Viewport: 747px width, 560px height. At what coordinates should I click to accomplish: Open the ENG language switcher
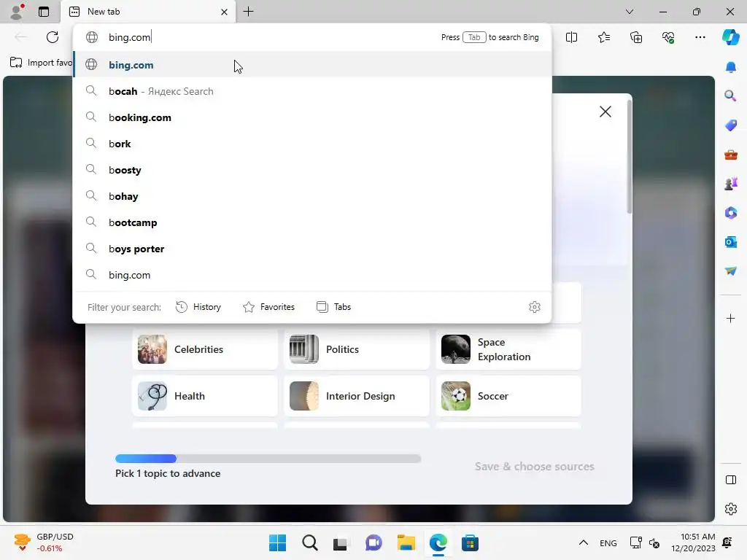coord(608,542)
